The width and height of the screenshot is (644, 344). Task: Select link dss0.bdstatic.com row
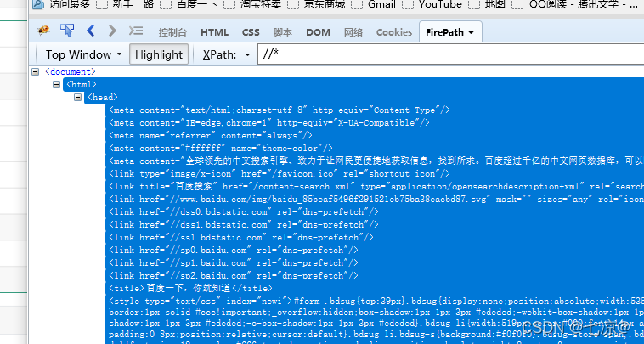pyautogui.click(x=244, y=211)
